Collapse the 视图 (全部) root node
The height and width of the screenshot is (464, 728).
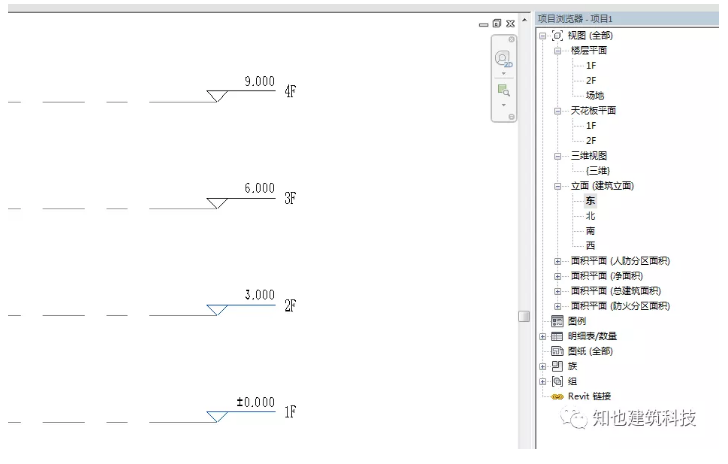tap(542, 36)
